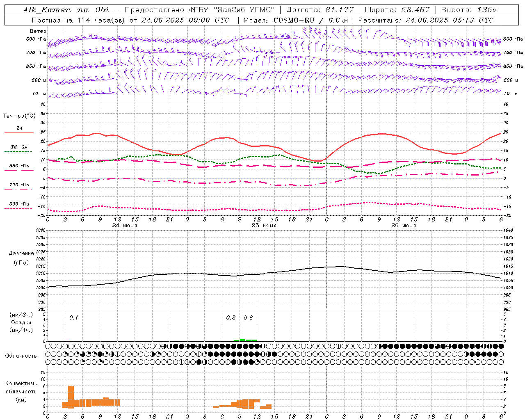525x420 pixels.
Task: Click the station name Alk_Kamen-na-Obi
Action: click(66, 10)
